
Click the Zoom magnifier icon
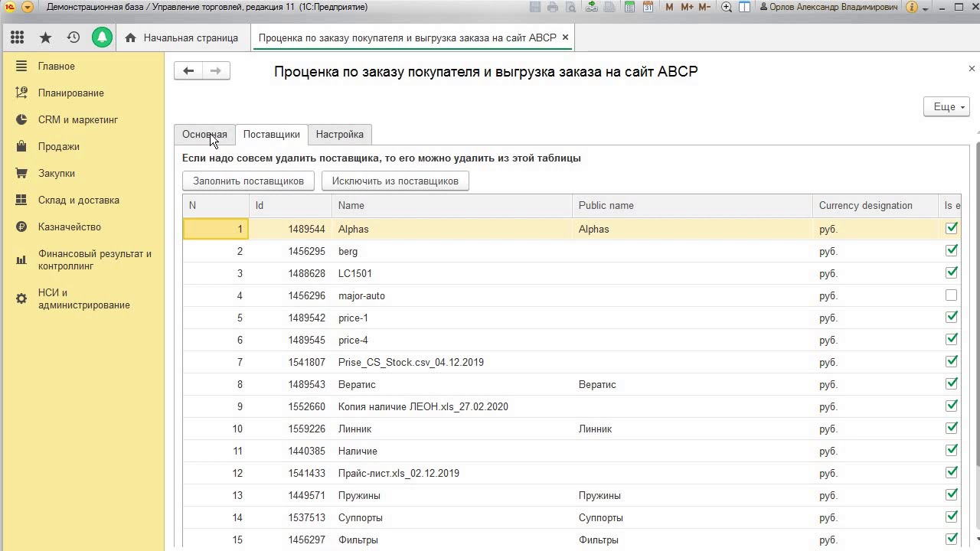coord(727,7)
